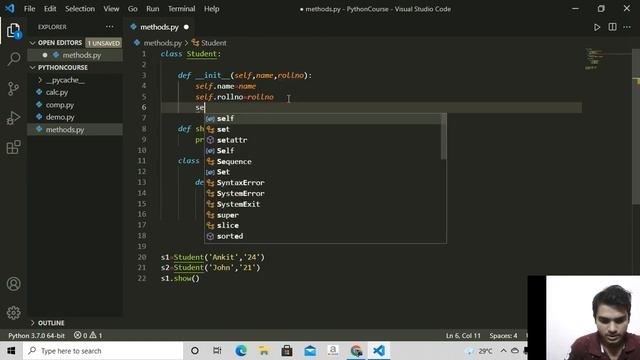
Task: Click Ln 6, Col 11 status item
Action: pos(463,336)
